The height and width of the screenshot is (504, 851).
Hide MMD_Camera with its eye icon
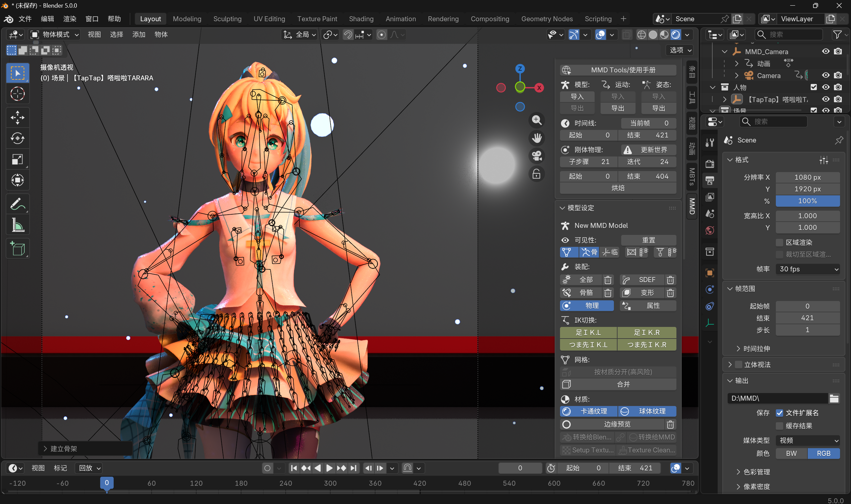825,51
